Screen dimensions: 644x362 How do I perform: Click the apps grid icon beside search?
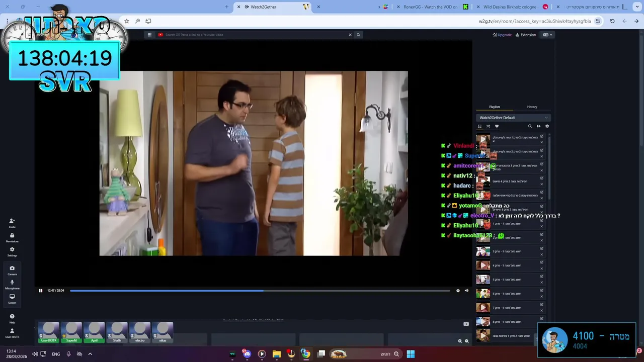(149, 35)
